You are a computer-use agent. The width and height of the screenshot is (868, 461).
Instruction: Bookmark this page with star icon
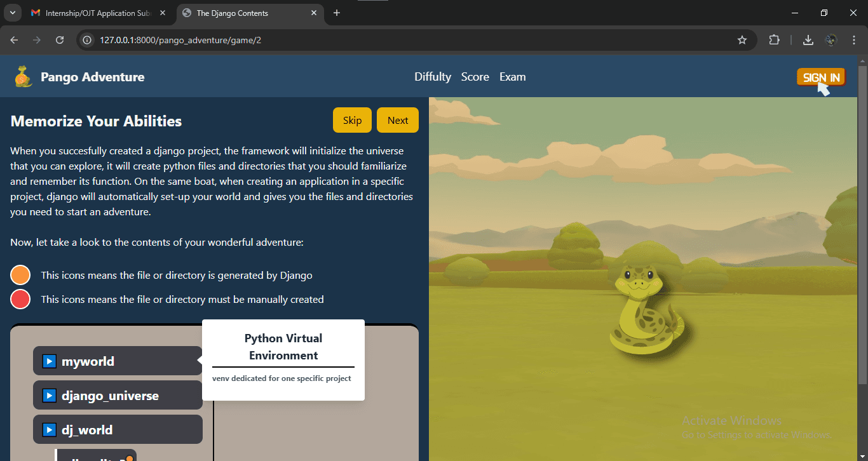(742, 40)
